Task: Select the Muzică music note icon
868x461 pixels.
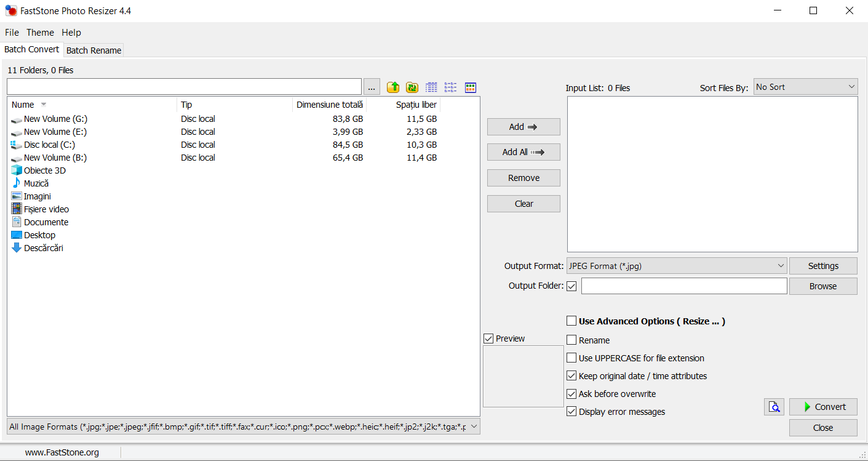Action: click(x=17, y=183)
